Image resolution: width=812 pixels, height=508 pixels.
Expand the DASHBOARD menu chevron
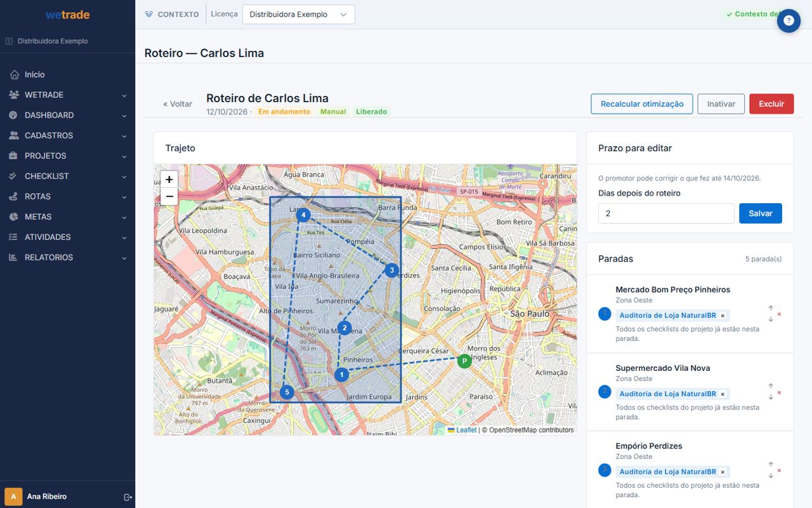[124, 116]
